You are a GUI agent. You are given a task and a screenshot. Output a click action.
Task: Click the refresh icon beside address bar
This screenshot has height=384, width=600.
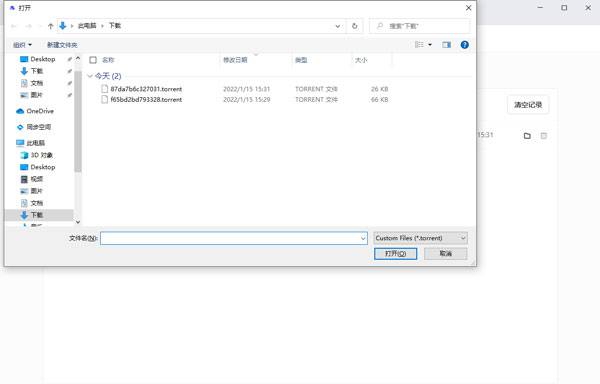(x=354, y=26)
